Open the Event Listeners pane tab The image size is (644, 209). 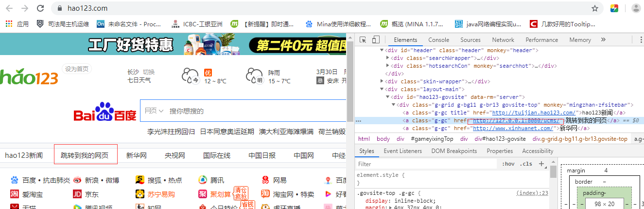403,151
